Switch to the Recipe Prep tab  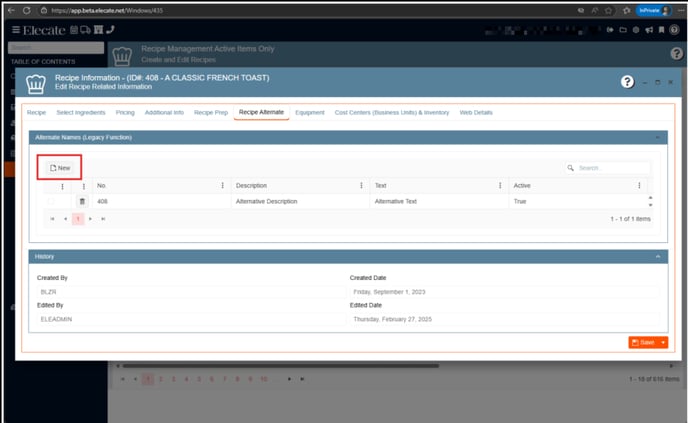click(210, 112)
